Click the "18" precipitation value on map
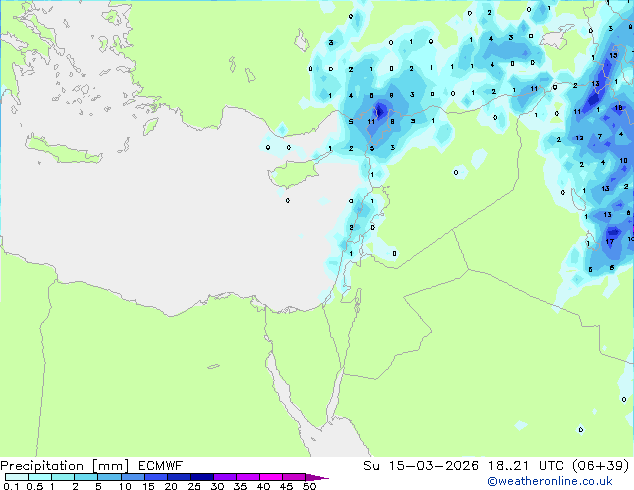 pyautogui.click(x=618, y=108)
